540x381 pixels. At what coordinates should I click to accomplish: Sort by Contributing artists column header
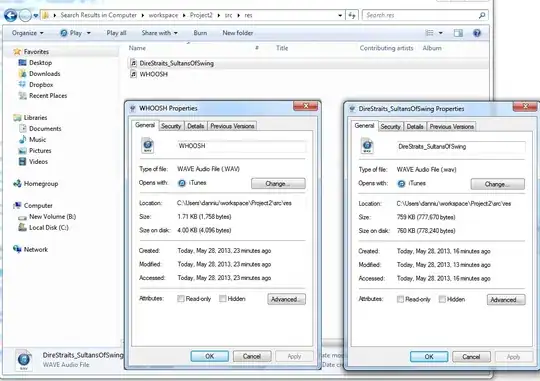tap(386, 48)
